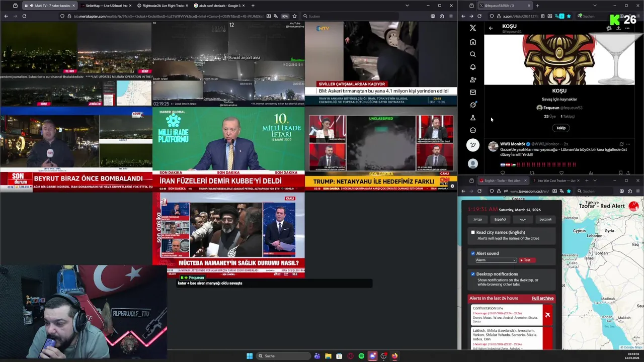This screenshot has height=362, width=644.
Task: Open Spotify from the taskbar
Action: pos(361,356)
